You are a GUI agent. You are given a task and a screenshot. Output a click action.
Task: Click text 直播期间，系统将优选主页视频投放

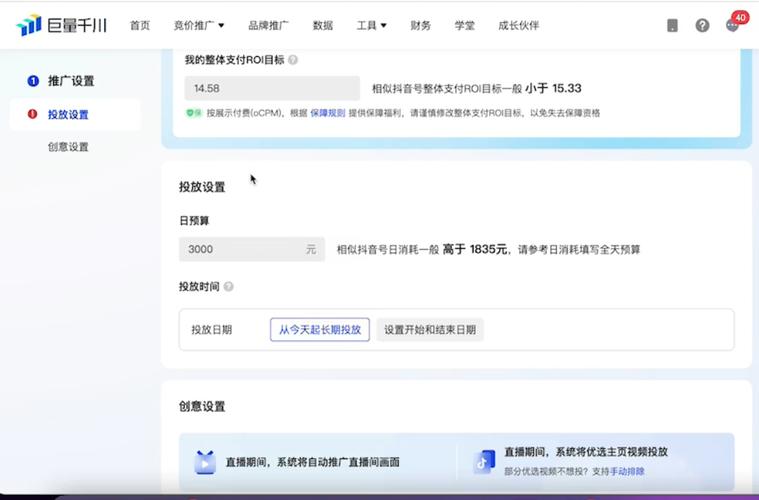(586, 452)
